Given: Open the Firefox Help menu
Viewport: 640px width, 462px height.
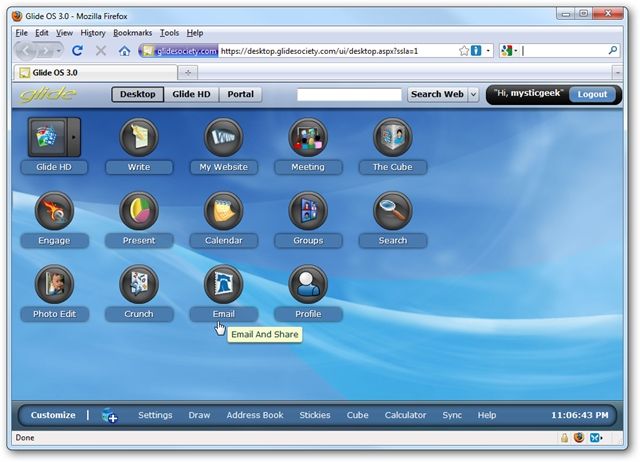Looking at the screenshot, I should pos(195,33).
